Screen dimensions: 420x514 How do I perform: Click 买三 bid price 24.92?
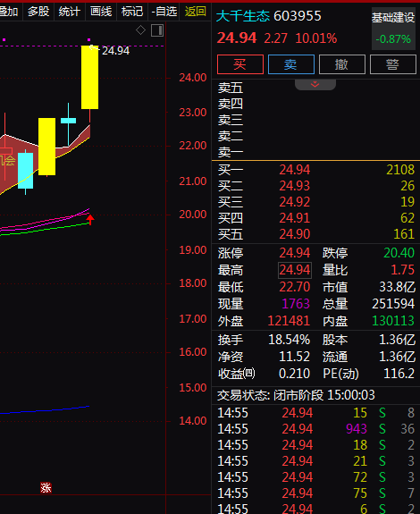pos(295,202)
